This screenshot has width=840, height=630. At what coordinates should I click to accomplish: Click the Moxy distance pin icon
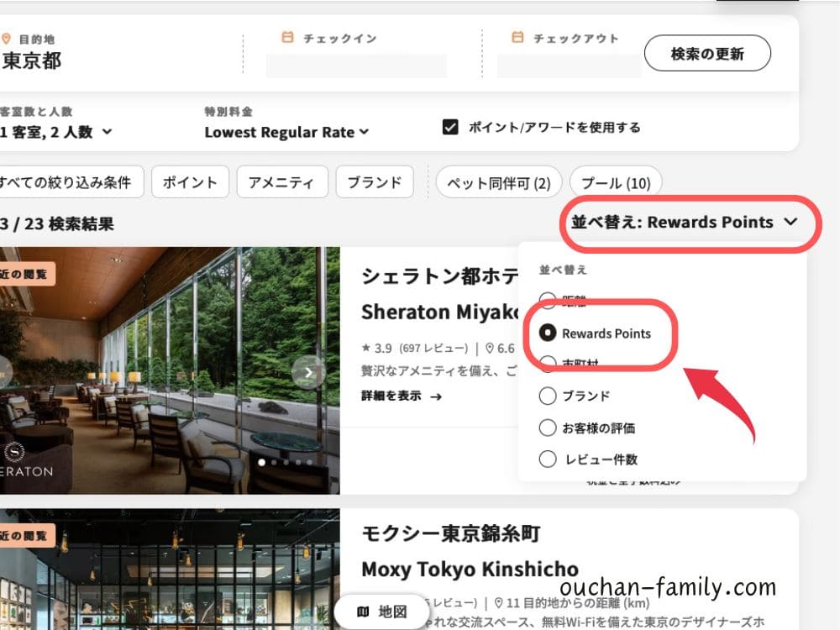(x=498, y=603)
